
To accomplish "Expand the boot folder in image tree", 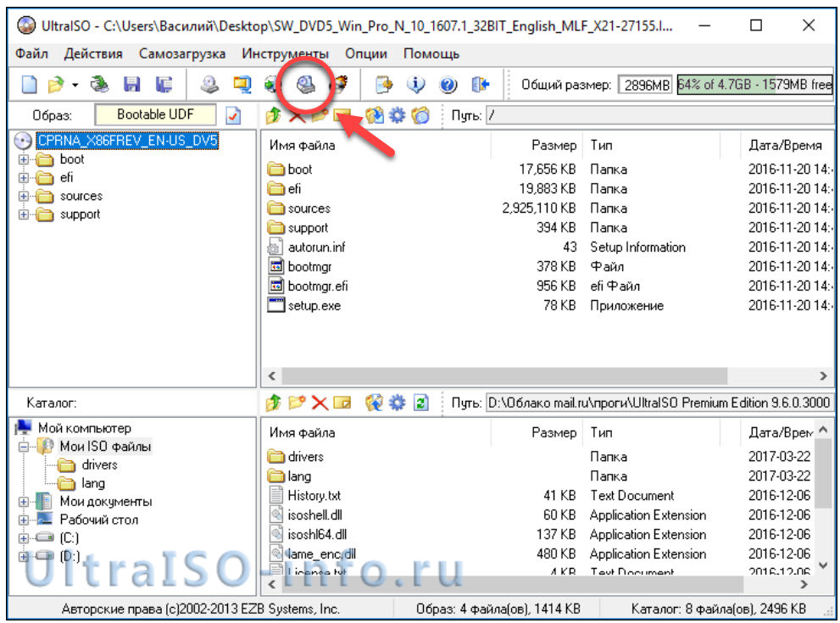I will pyautogui.click(x=24, y=159).
